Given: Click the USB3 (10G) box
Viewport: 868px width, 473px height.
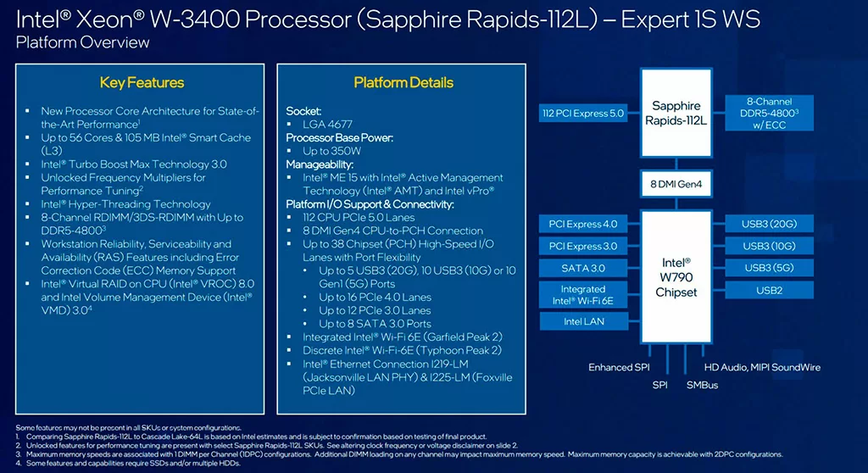Looking at the screenshot, I should pyautogui.click(x=769, y=246).
